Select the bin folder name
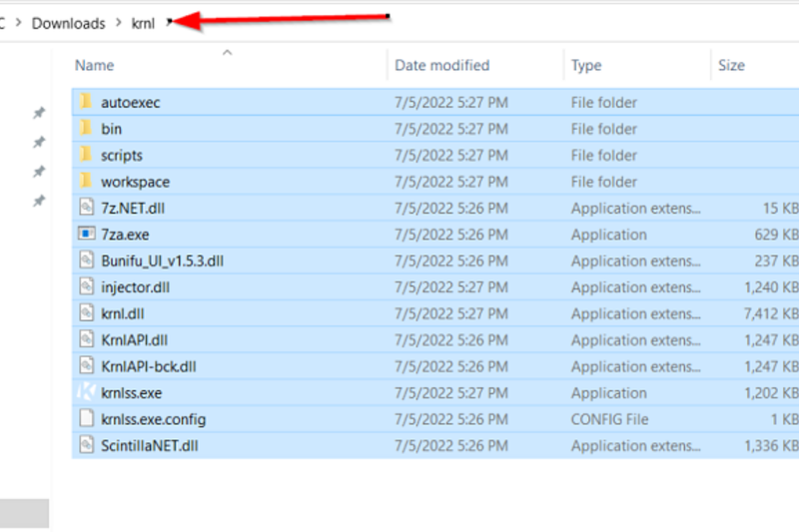This screenshot has width=799, height=532. coord(111,129)
